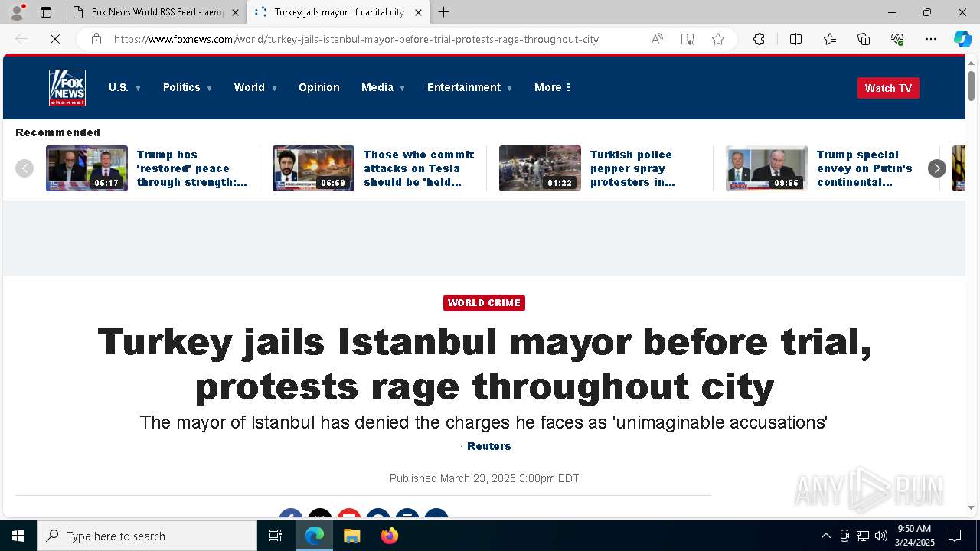Click the Fox News channel logo

tap(67, 88)
